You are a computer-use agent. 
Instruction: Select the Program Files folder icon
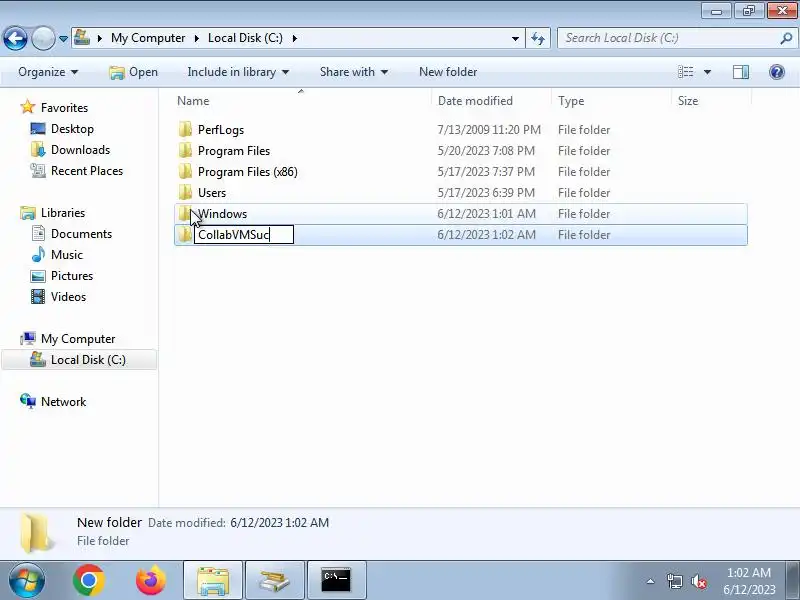(185, 151)
